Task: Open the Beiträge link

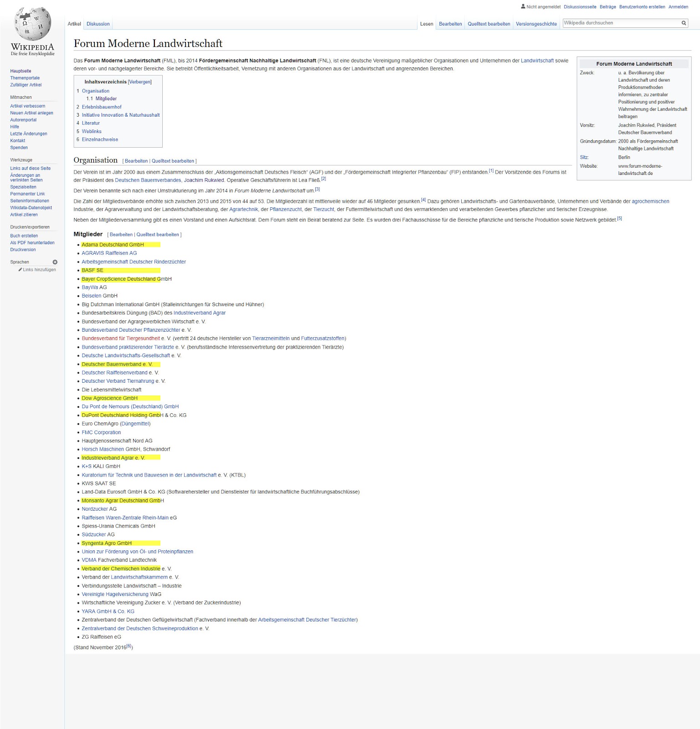Action: click(608, 7)
